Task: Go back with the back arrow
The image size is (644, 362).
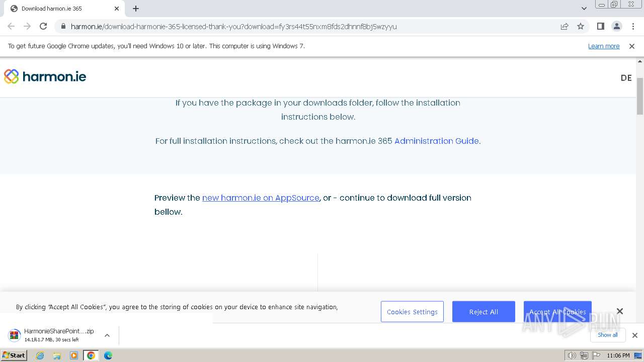Action: click(x=11, y=26)
